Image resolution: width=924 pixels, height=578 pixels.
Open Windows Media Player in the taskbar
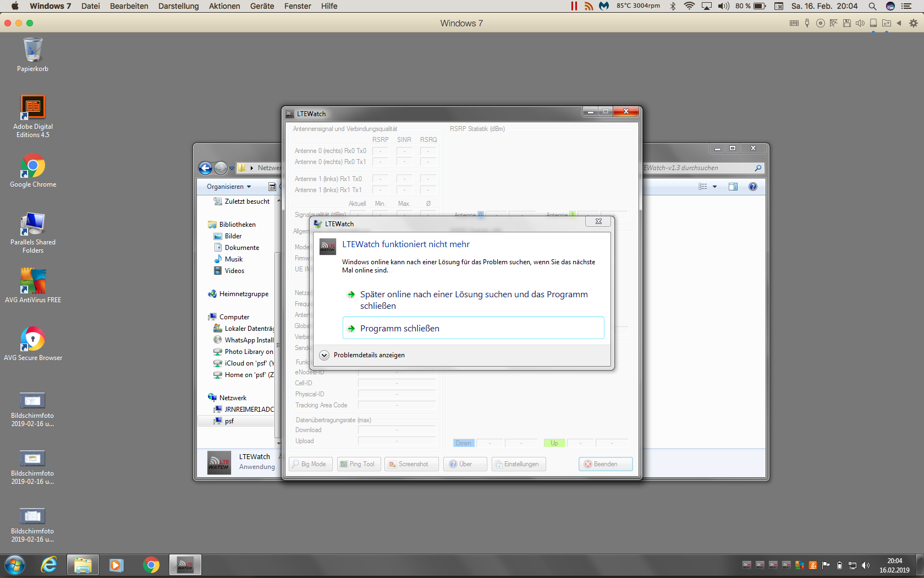[x=117, y=565]
